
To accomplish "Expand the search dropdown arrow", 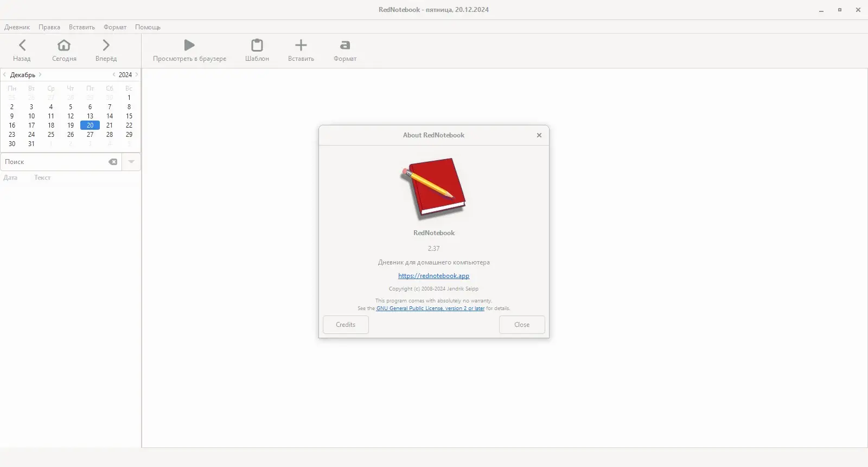I will pyautogui.click(x=131, y=162).
